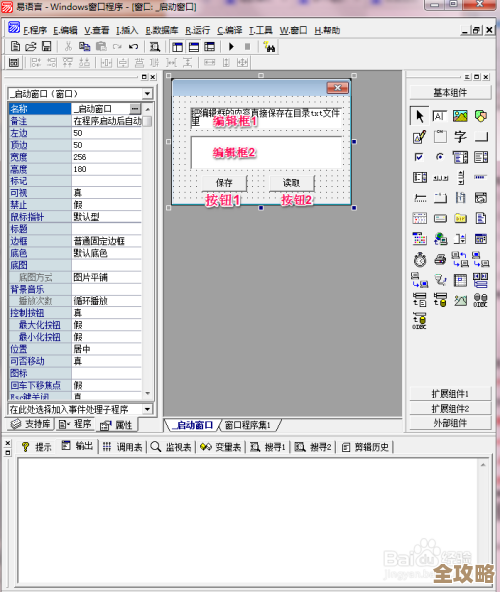Open the 变量表 tab

tap(220, 447)
